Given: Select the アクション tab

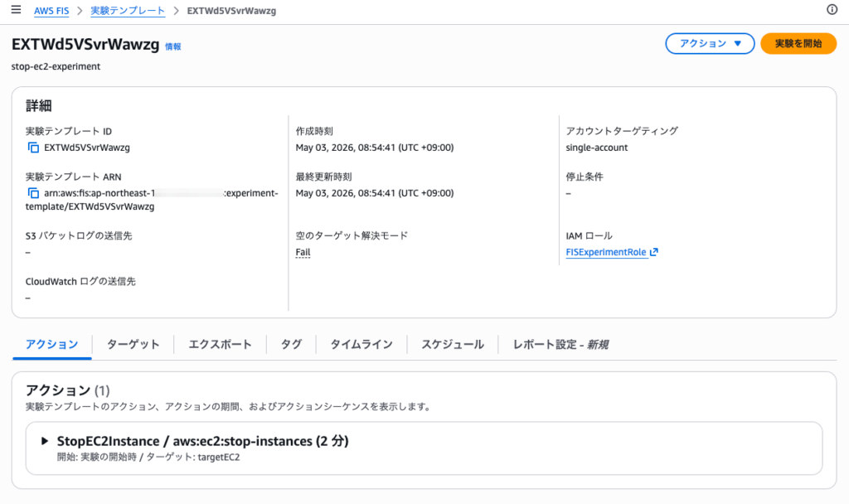Looking at the screenshot, I should [52, 344].
